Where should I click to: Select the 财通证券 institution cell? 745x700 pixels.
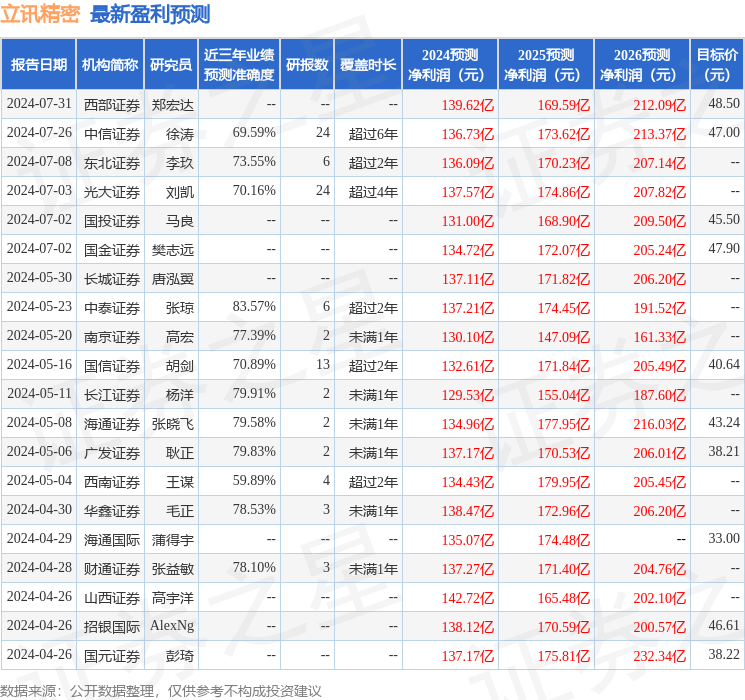(x=112, y=568)
